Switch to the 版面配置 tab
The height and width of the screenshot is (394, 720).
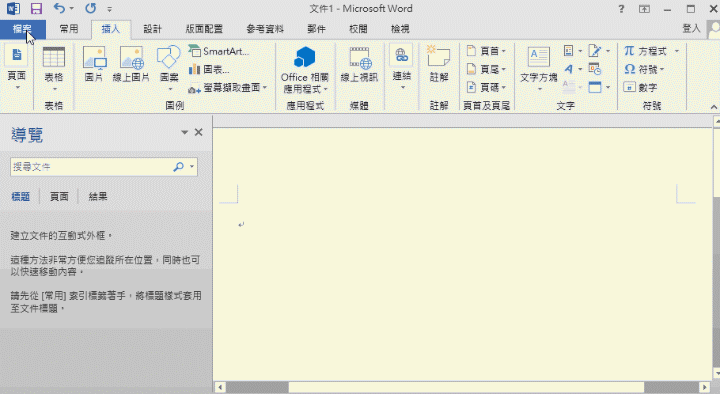204,29
